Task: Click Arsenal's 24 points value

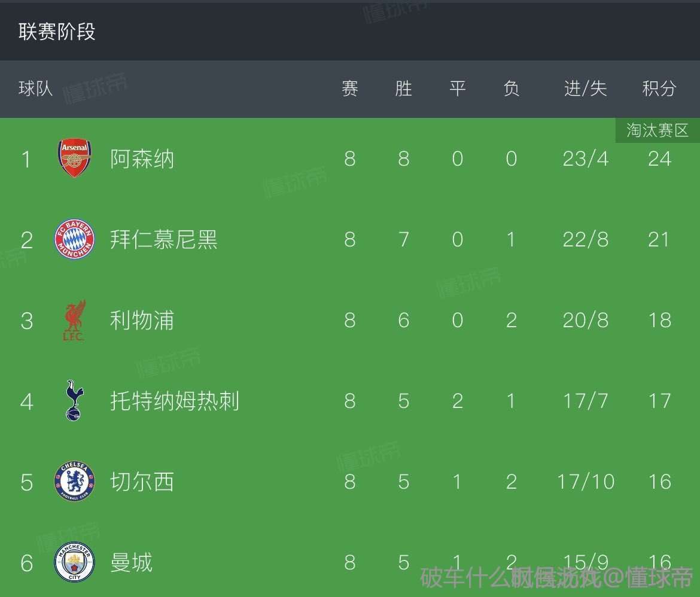Action: click(x=659, y=159)
